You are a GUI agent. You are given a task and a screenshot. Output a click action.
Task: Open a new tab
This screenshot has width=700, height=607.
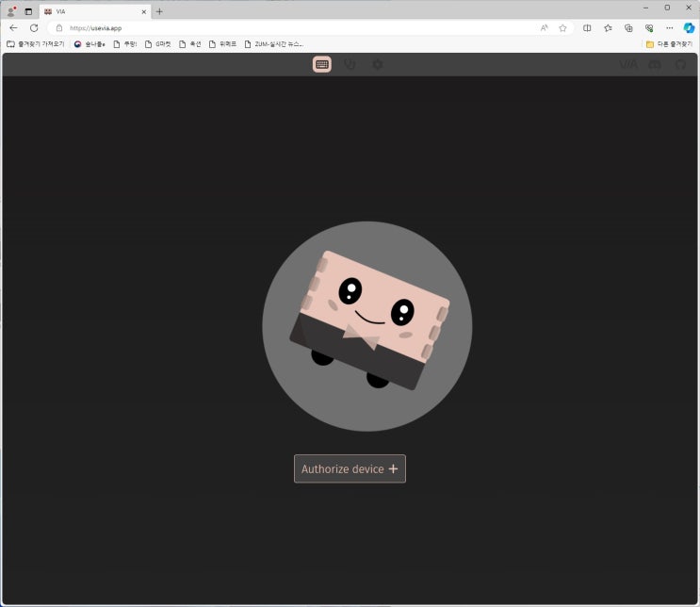pos(159,11)
